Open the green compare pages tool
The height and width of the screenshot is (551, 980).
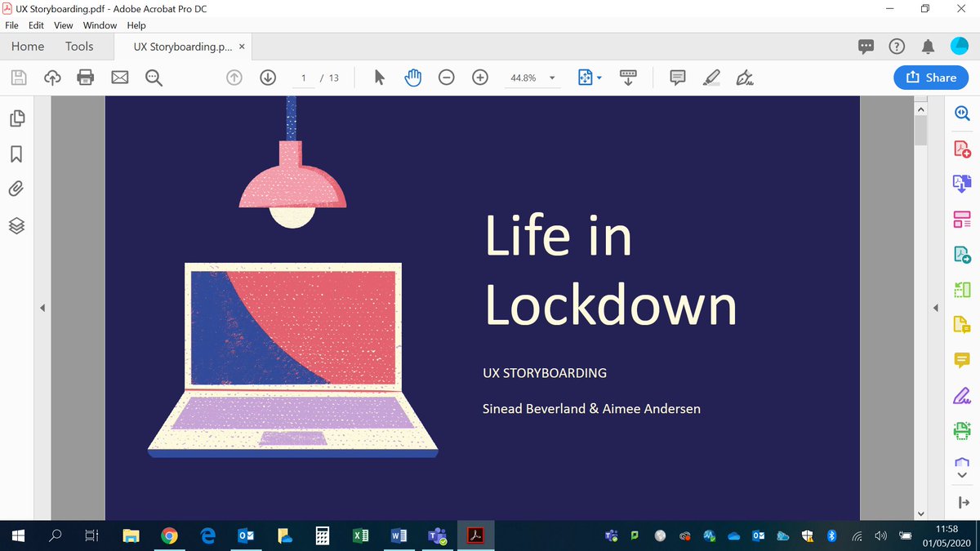click(x=962, y=290)
